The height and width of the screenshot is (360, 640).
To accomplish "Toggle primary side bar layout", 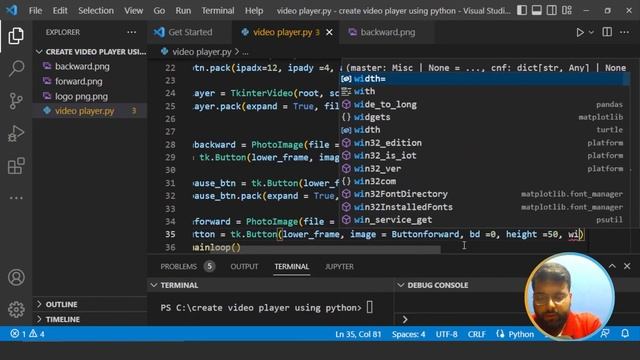I will (522, 10).
